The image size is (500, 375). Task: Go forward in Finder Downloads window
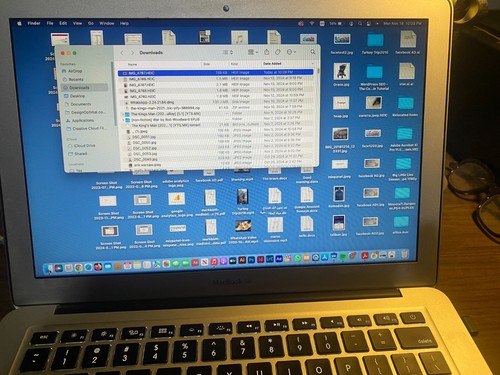point(132,53)
